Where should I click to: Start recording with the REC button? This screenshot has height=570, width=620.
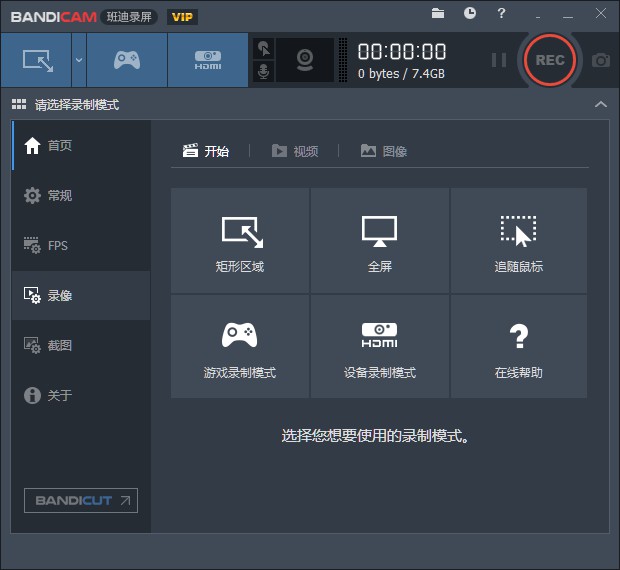pos(550,60)
